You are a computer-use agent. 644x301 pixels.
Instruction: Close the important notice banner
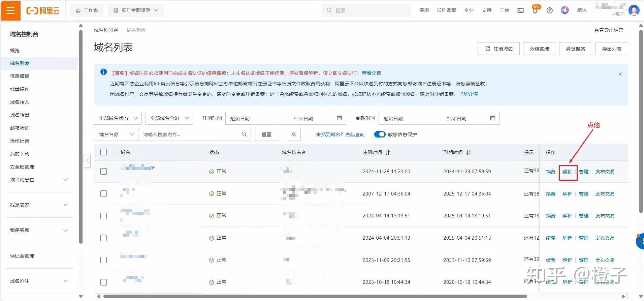pos(620,74)
